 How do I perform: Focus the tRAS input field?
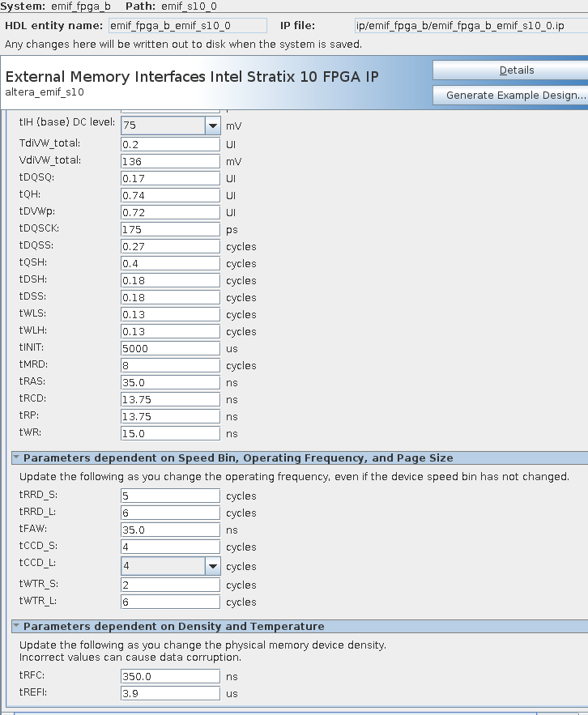click(x=171, y=382)
